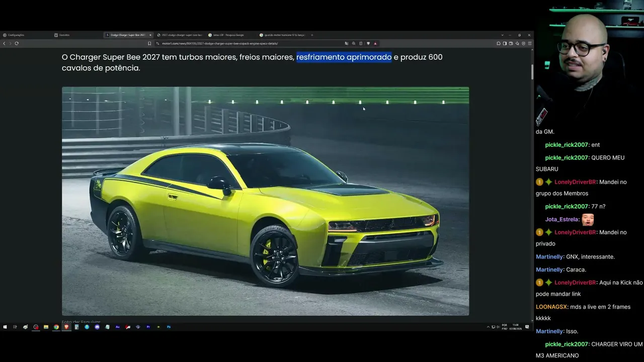Image resolution: width=644 pixels, height=362 pixels.
Task: Bookmark this page with the bookmark icon
Action: point(149,43)
